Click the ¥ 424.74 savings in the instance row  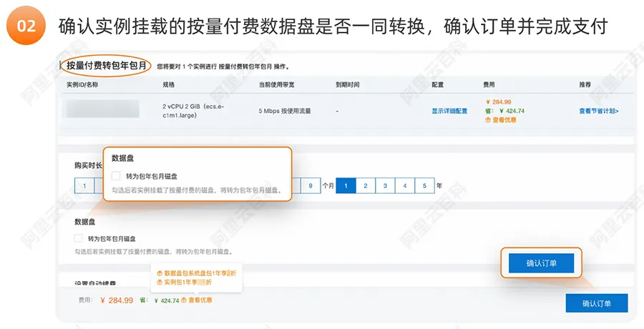click(512, 111)
